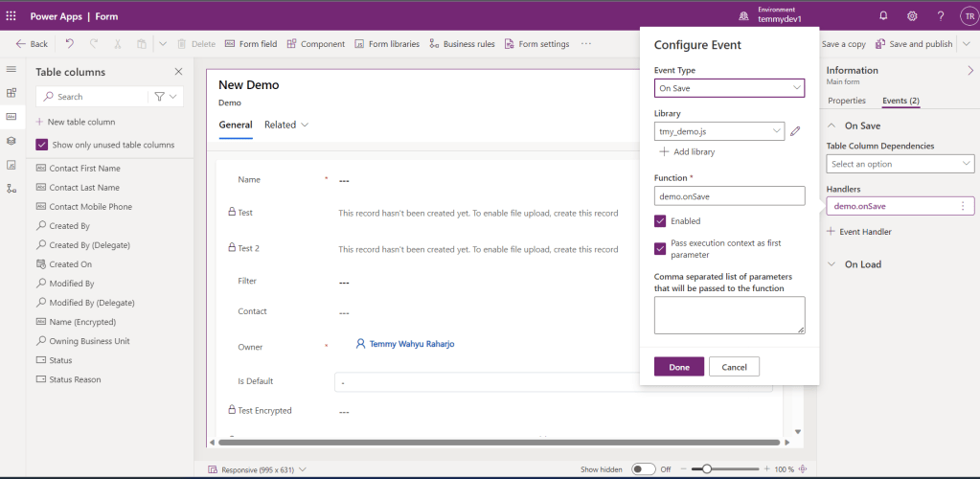Open Business rules from toolbar
980x479 pixels.
462,44
